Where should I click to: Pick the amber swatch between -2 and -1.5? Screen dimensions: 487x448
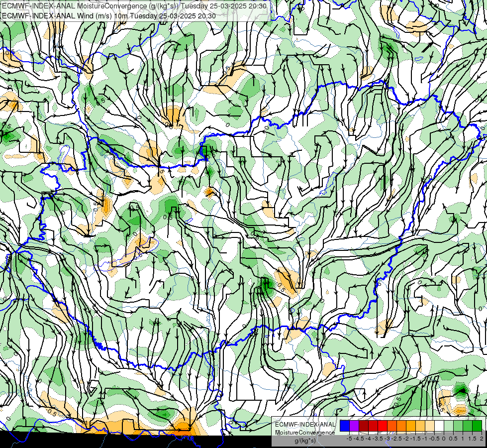410,426
